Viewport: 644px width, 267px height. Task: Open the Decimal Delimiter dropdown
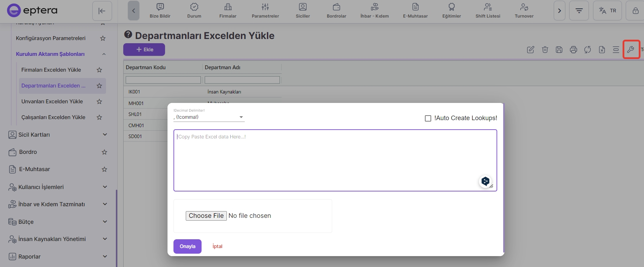pyautogui.click(x=209, y=117)
